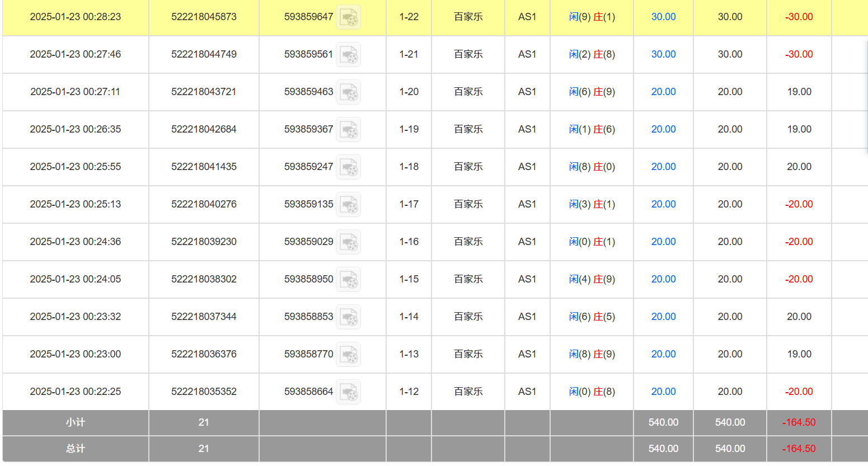Play video replay for round 593859367
This screenshot has height=466, width=868.
[x=348, y=130]
